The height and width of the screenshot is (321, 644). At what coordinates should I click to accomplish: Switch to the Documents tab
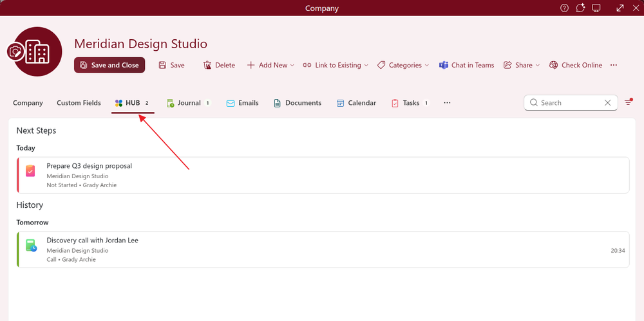coord(298,103)
